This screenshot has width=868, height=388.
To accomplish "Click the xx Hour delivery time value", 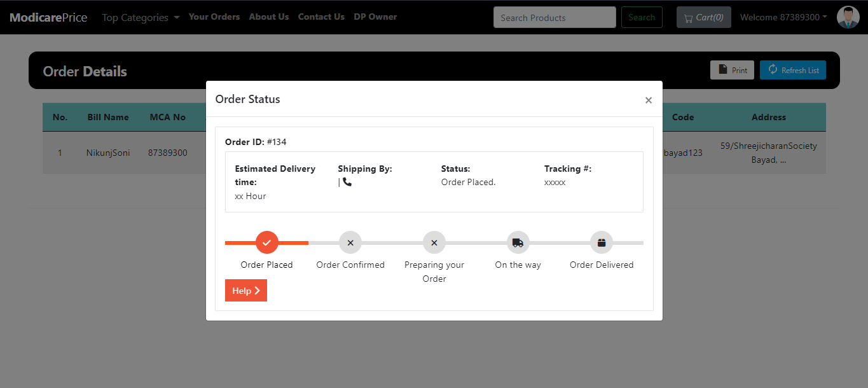I will (251, 196).
